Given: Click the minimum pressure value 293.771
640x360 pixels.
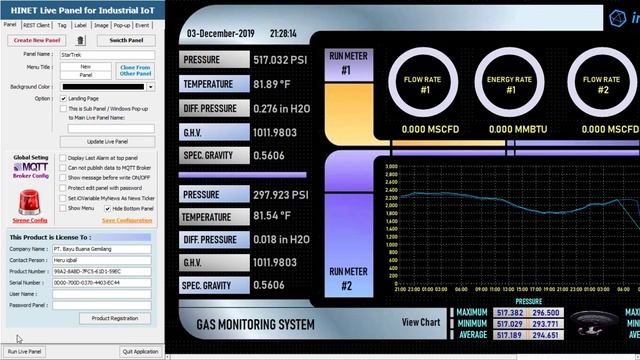Looking at the screenshot, I should point(546,324).
